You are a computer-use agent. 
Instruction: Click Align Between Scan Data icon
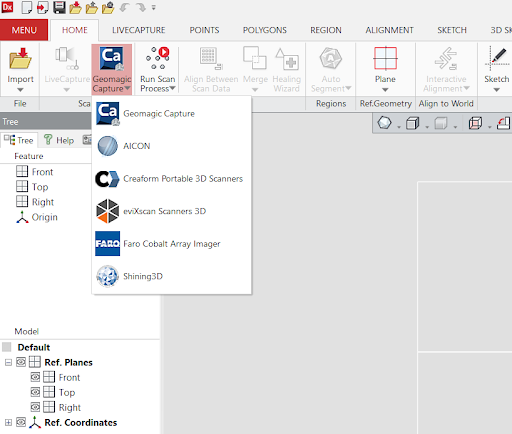[211, 58]
